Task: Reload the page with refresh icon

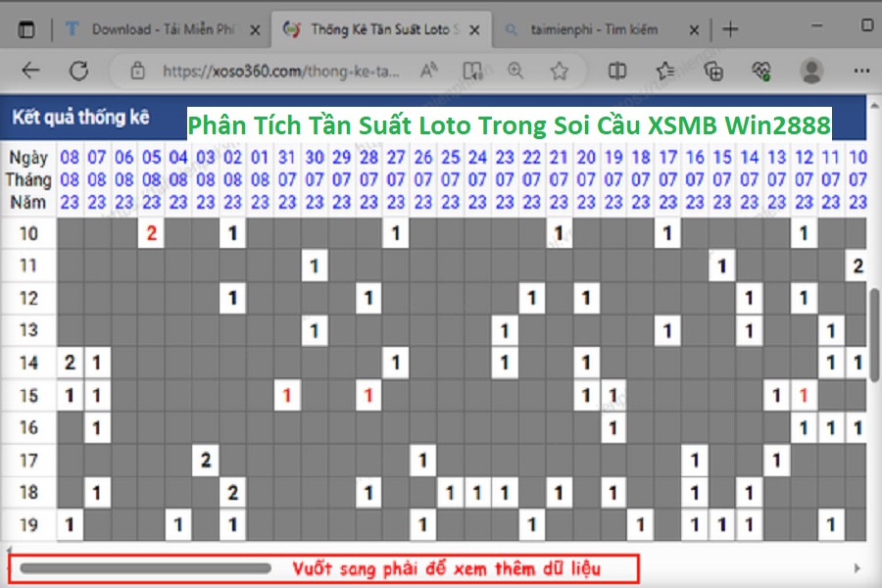Action: pos(78,71)
